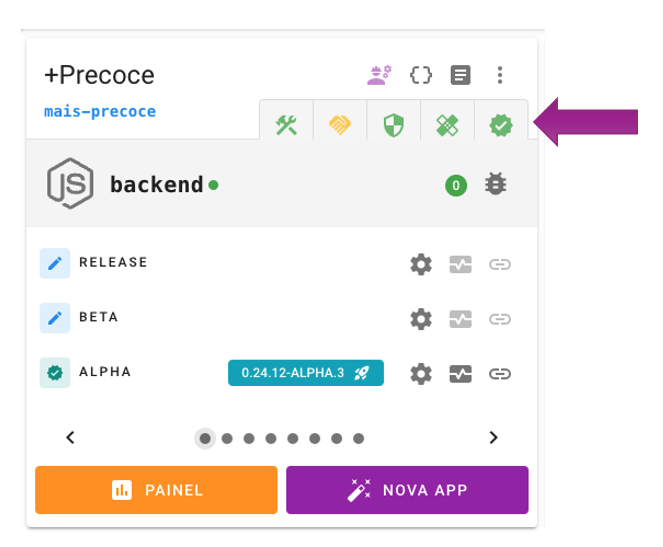Open the curly braces code icon
The width and height of the screenshot is (663, 547).
click(421, 75)
